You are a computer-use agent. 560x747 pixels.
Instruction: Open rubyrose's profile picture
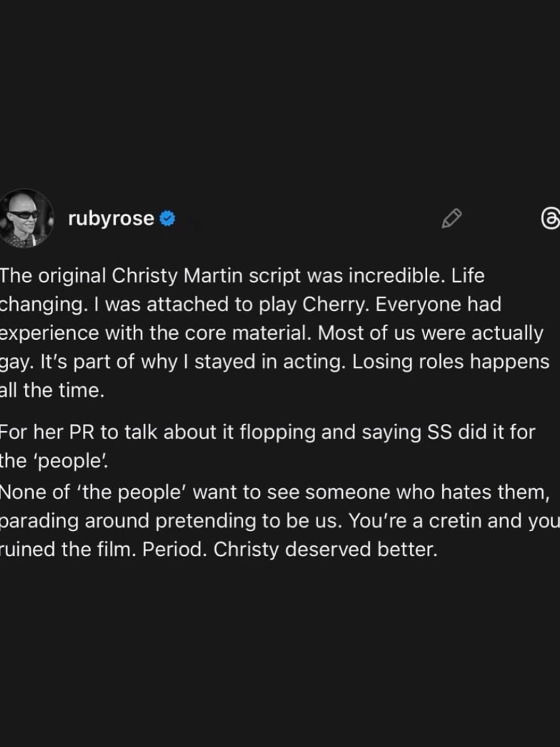coord(25,218)
